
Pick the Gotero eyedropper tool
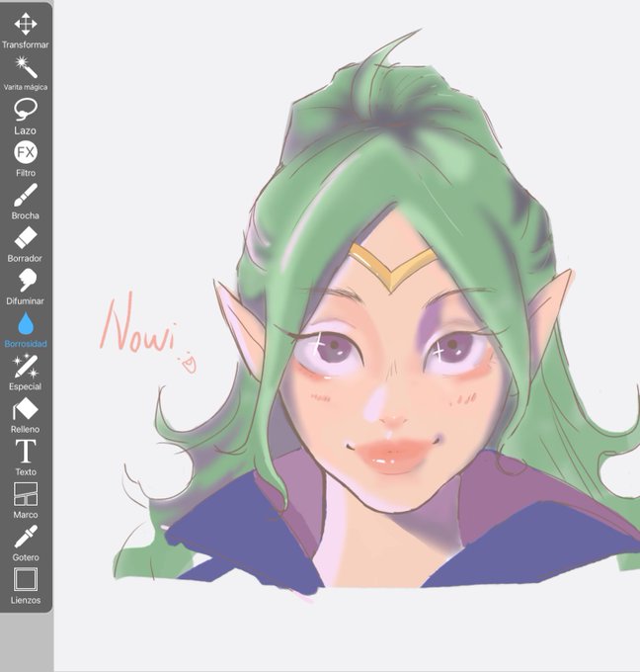(26, 543)
